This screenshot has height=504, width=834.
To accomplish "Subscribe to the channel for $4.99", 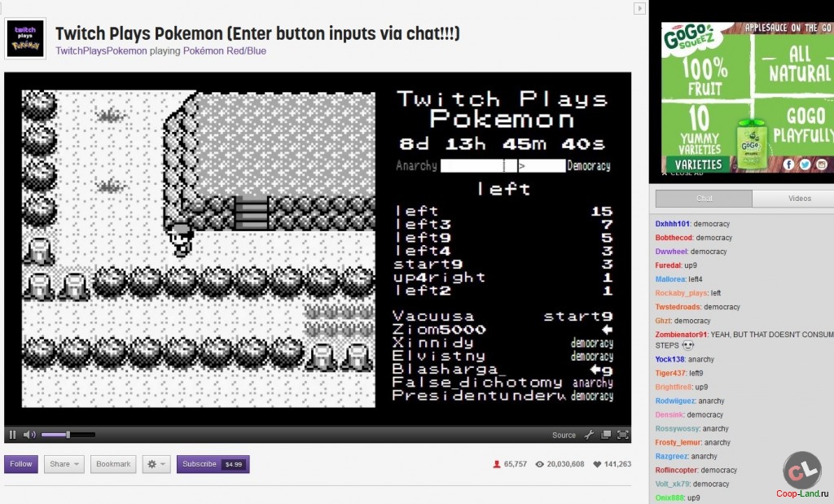I will point(213,464).
